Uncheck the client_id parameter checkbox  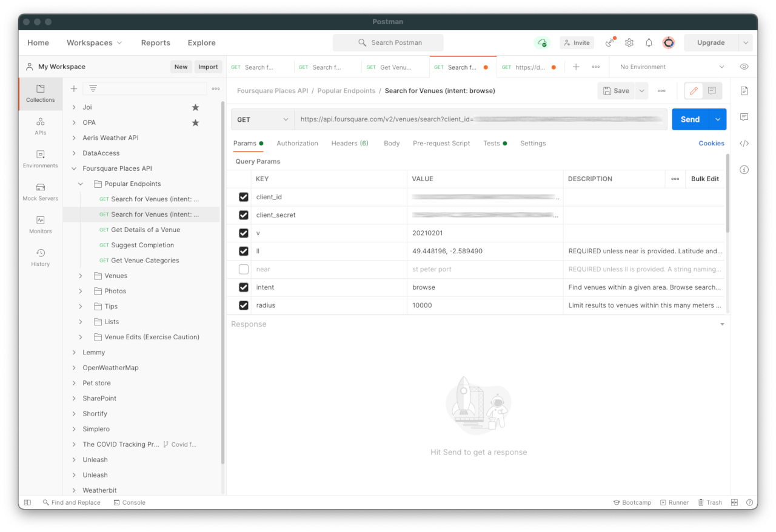(x=244, y=197)
